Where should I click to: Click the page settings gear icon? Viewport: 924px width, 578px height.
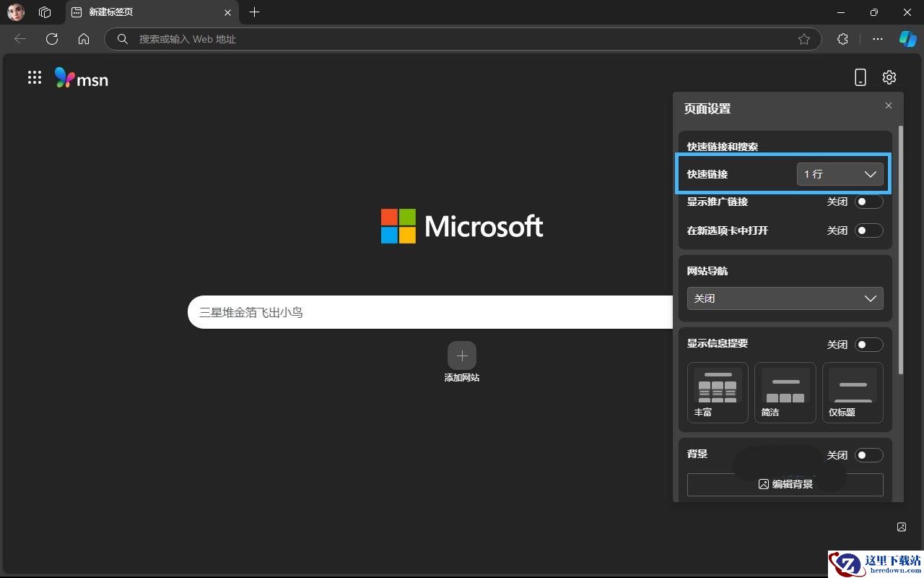pos(889,77)
